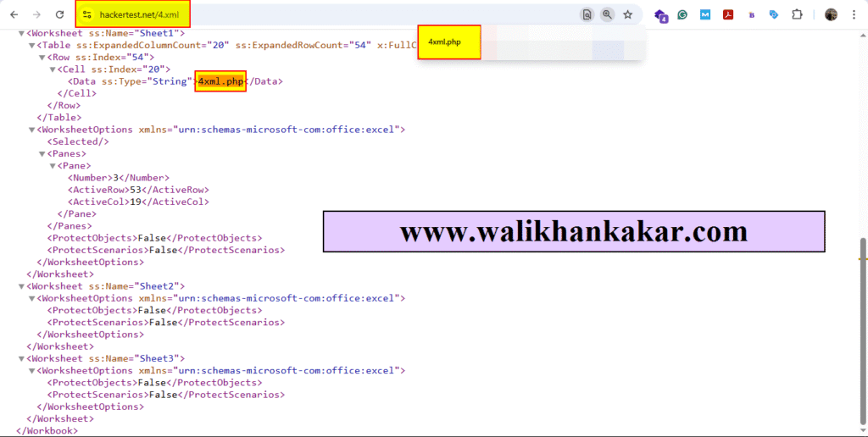The image size is (868, 437).
Task: Click the blue M extension icon
Action: point(705,15)
